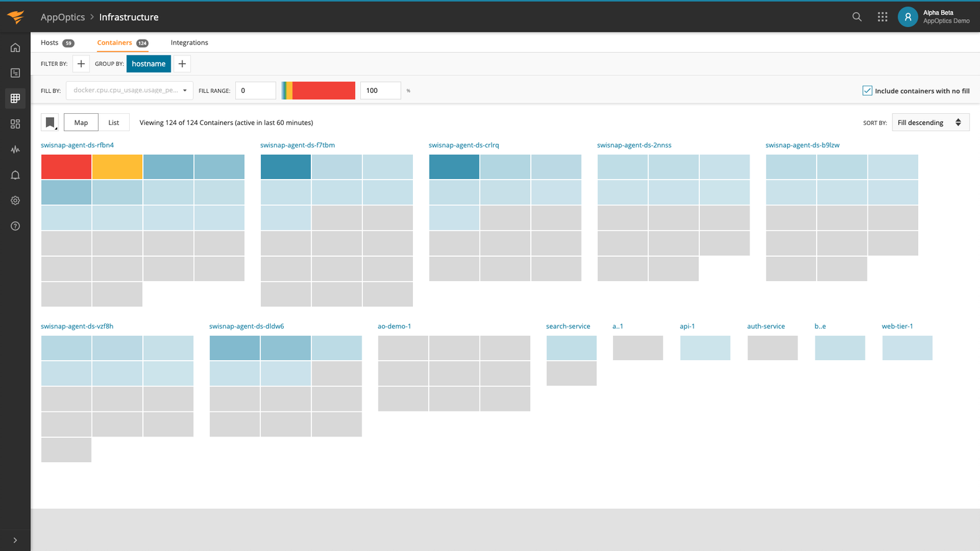
Task: Open the Alerts bell icon
Action: pos(15,174)
